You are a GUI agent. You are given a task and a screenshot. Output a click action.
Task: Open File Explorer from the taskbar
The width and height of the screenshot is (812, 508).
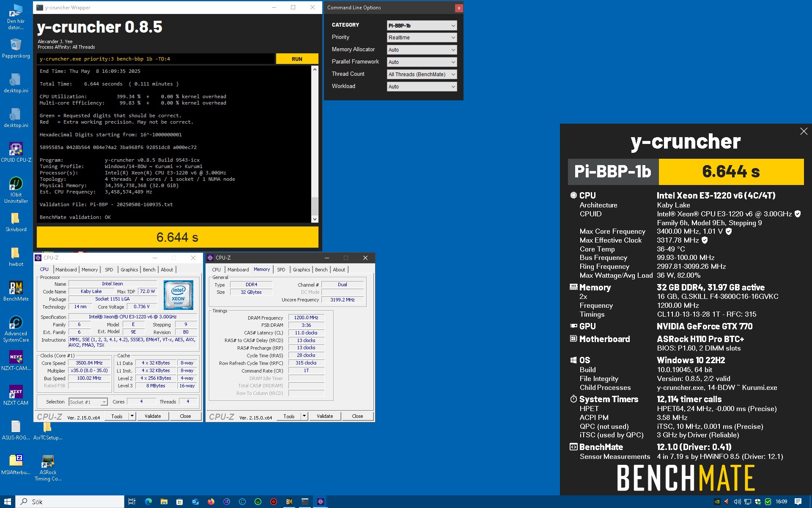coord(164,502)
